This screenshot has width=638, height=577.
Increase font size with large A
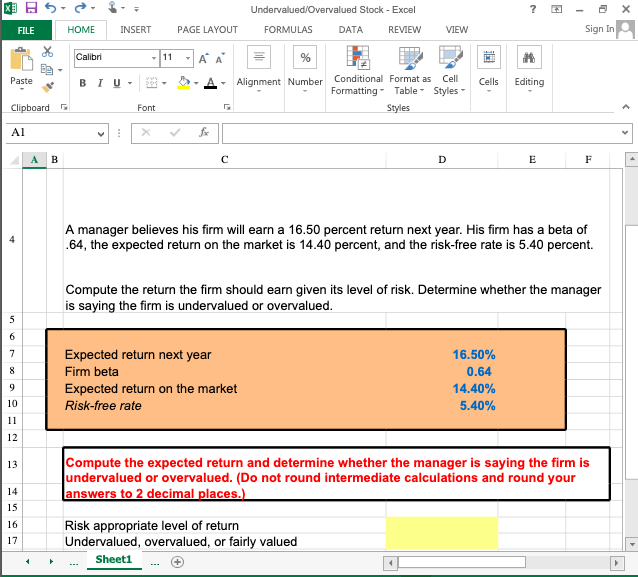click(203, 59)
